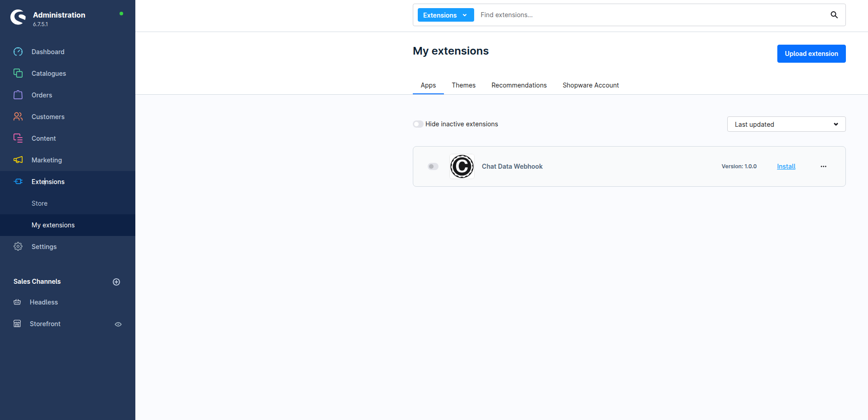The image size is (868, 420).
Task: Click the Dashboard speedometer icon
Action: [18, 52]
